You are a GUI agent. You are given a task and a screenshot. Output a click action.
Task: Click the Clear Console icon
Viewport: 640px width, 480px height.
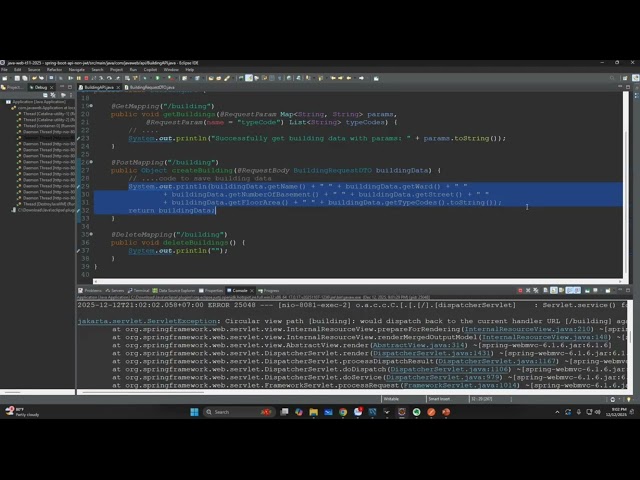point(546,290)
